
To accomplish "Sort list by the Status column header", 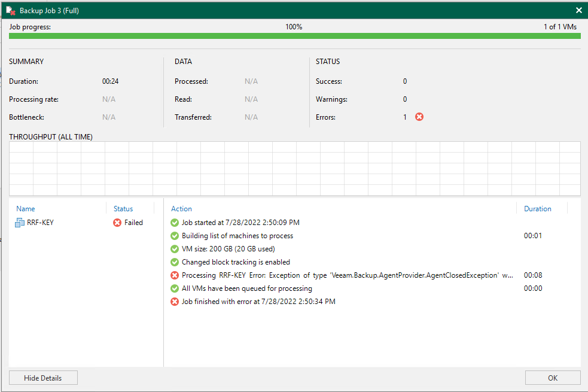I will 123,209.
